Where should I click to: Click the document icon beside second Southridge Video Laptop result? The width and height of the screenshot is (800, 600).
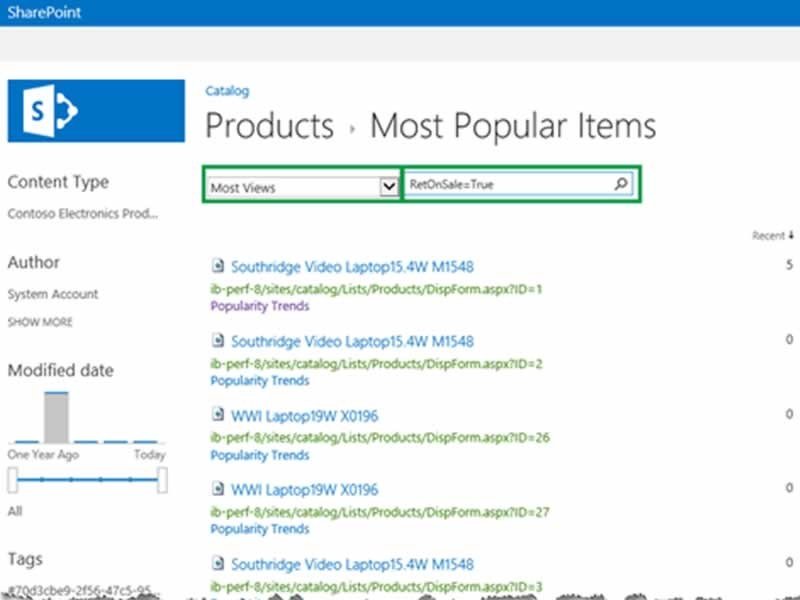(x=217, y=342)
